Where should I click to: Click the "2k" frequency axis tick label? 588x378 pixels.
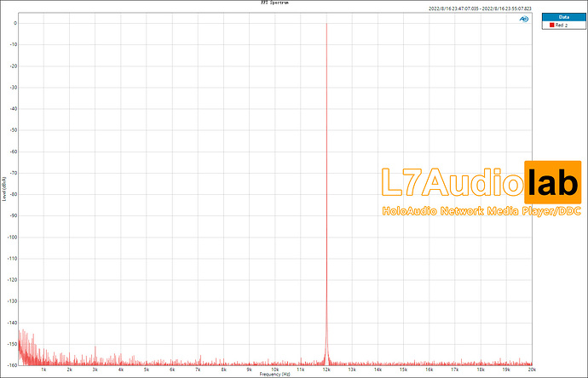pyautogui.click(x=69, y=369)
